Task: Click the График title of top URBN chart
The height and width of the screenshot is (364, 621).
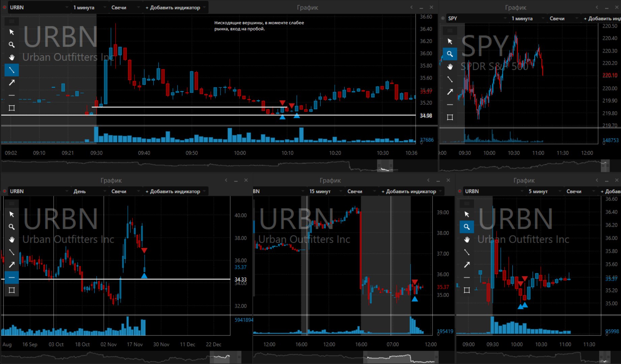Action: 307,7
